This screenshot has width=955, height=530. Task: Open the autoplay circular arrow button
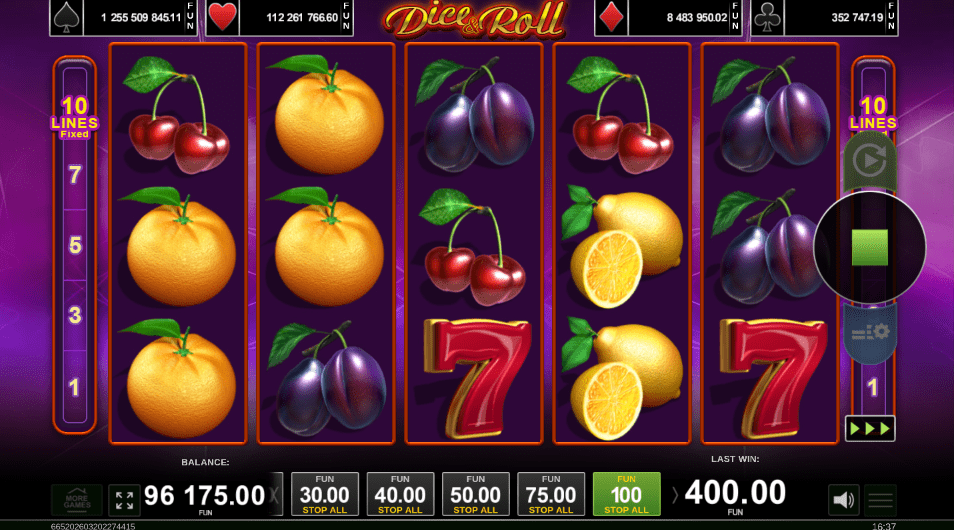pos(870,161)
